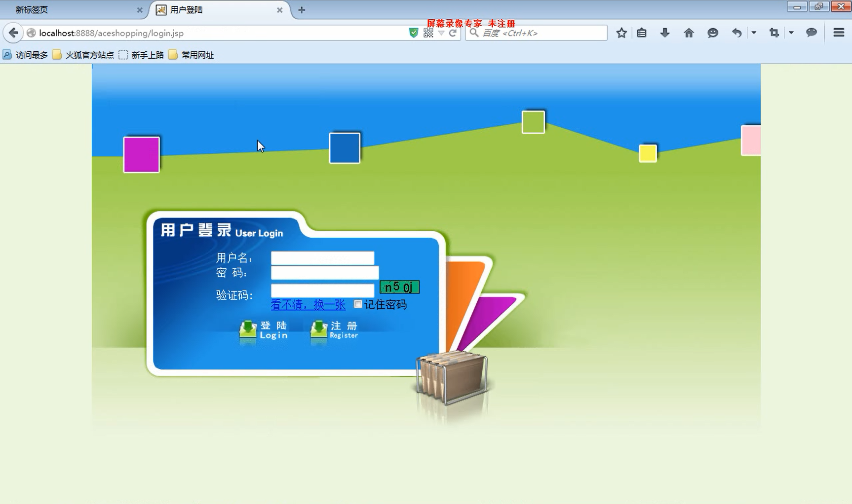Click the captcha image n50j
The height and width of the screenshot is (504, 852).
click(399, 287)
